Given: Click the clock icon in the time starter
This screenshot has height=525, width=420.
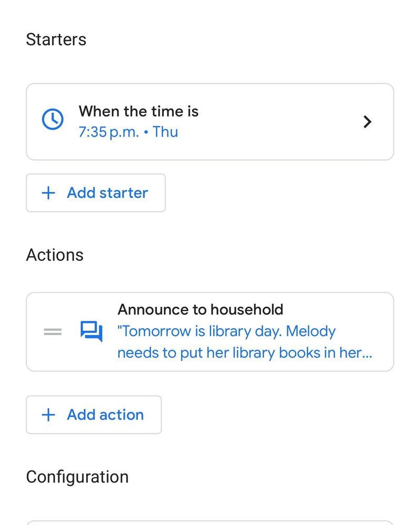Looking at the screenshot, I should 52,119.
